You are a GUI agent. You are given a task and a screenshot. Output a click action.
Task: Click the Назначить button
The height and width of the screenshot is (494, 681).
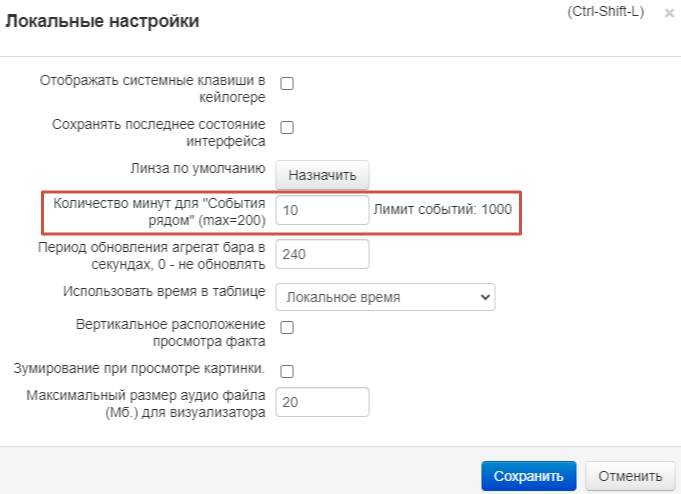322,175
